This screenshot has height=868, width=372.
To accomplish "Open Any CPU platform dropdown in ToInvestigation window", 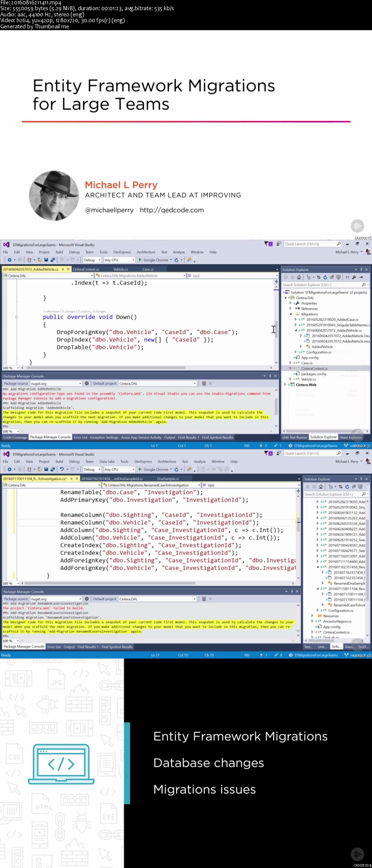I will [x=119, y=469].
